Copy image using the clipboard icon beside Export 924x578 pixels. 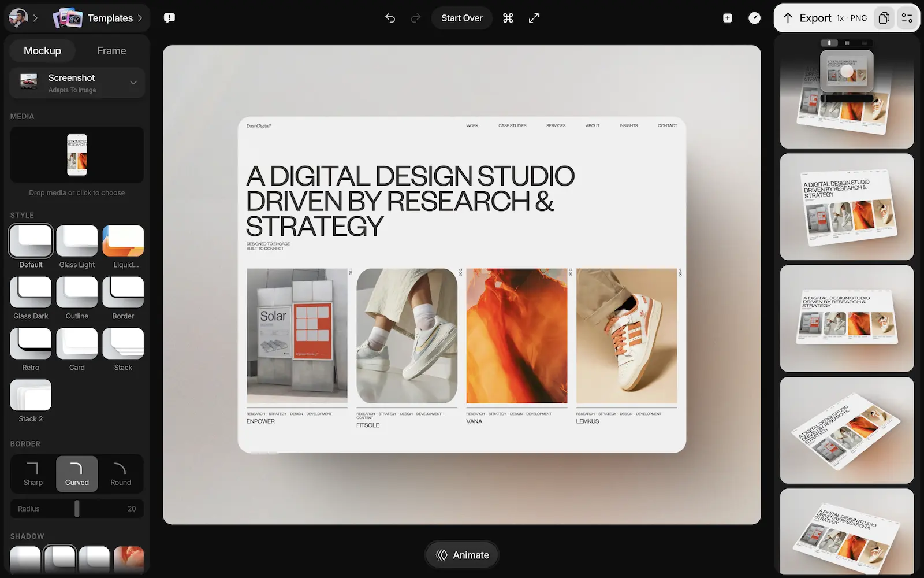[884, 18]
